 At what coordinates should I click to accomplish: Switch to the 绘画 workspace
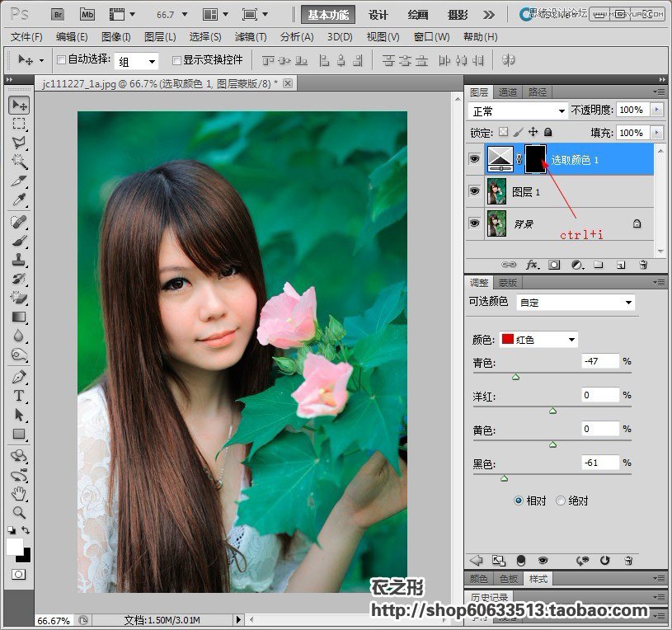pyautogui.click(x=418, y=15)
